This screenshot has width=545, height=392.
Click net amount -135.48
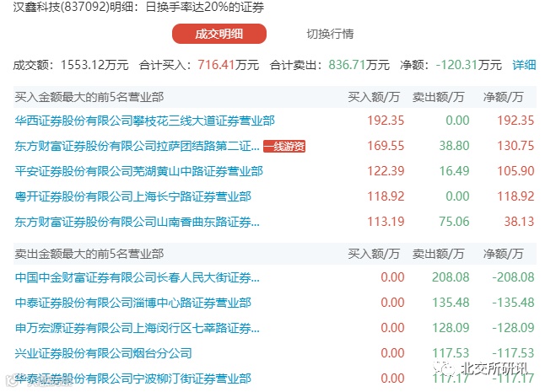[x=513, y=303]
